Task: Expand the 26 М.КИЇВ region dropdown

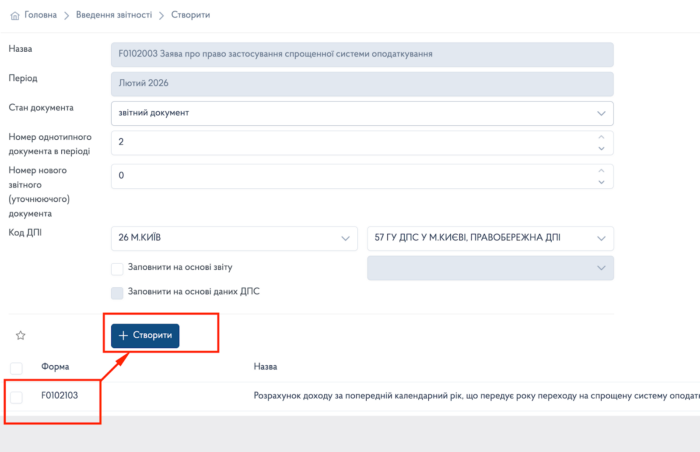Action: click(x=235, y=238)
